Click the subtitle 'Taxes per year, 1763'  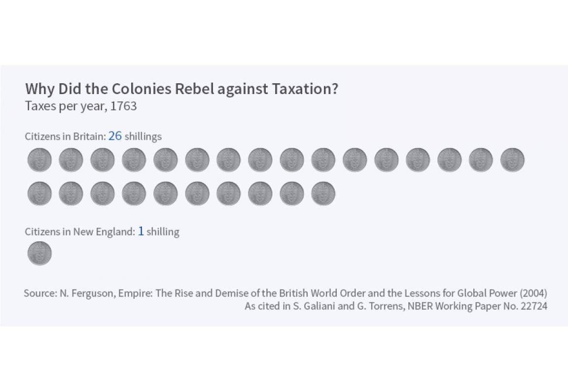coord(81,106)
